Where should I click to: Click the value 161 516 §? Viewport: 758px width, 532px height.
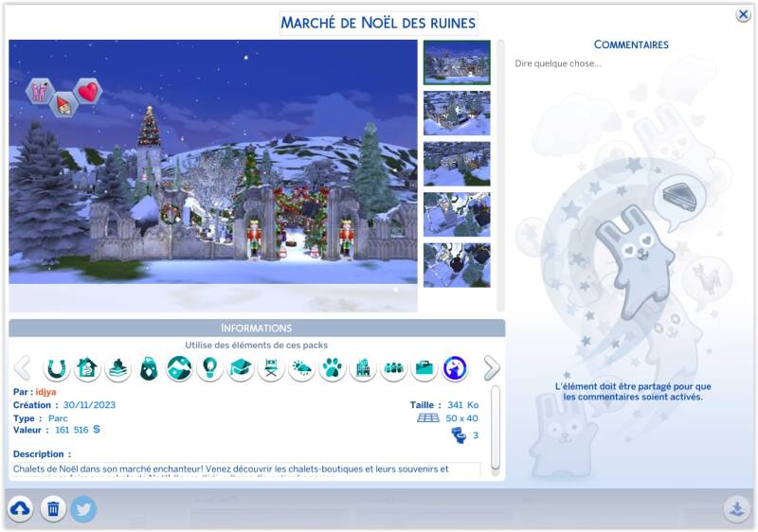78,430
